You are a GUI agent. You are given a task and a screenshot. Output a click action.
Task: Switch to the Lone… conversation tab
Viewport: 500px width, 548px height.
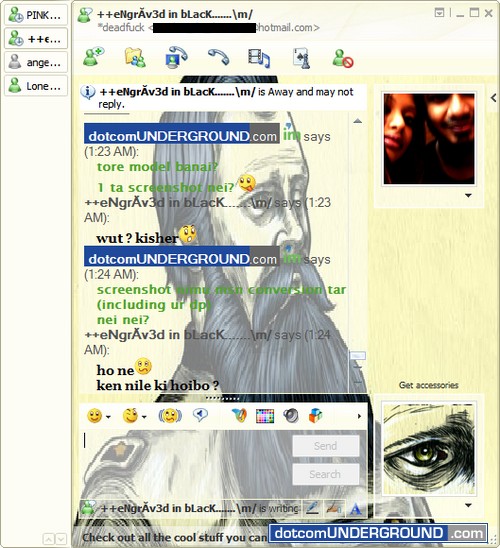pos(36,85)
